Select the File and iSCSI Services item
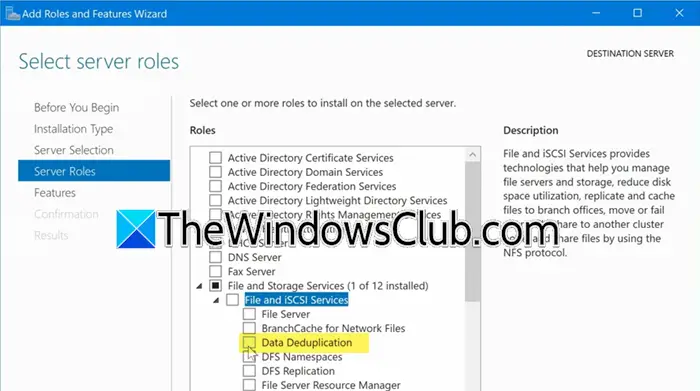 [x=296, y=300]
